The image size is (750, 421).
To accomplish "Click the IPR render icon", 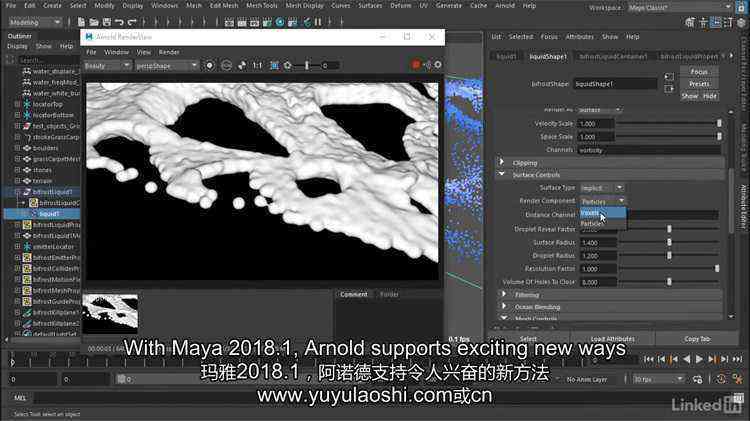I will tap(254, 22).
